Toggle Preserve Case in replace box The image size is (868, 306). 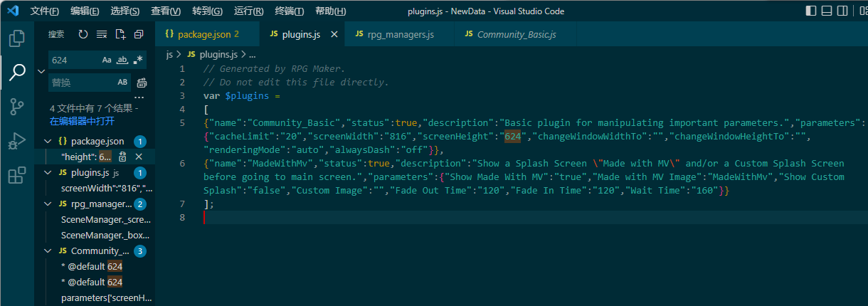point(122,83)
